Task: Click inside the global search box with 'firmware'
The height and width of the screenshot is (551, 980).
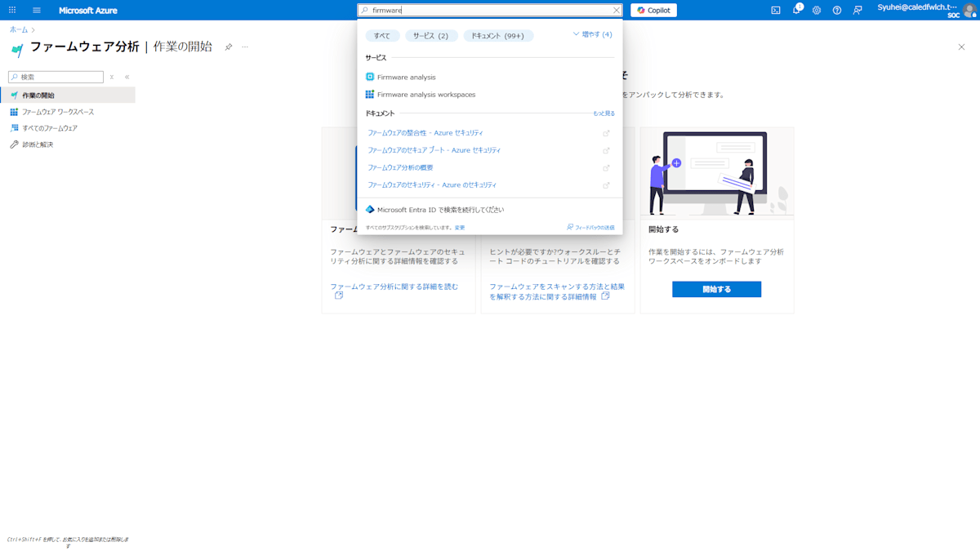Action: point(490,11)
